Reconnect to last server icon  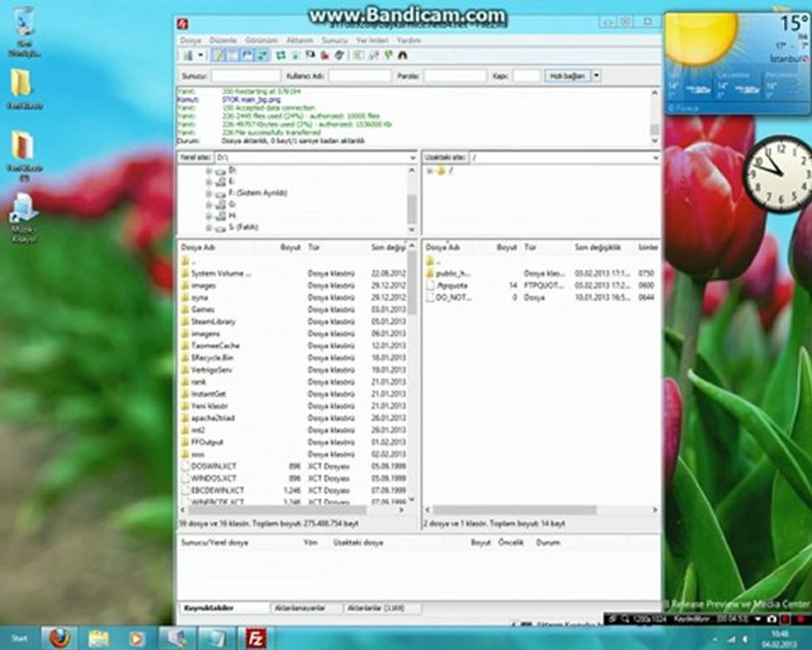tap(339, 55)
